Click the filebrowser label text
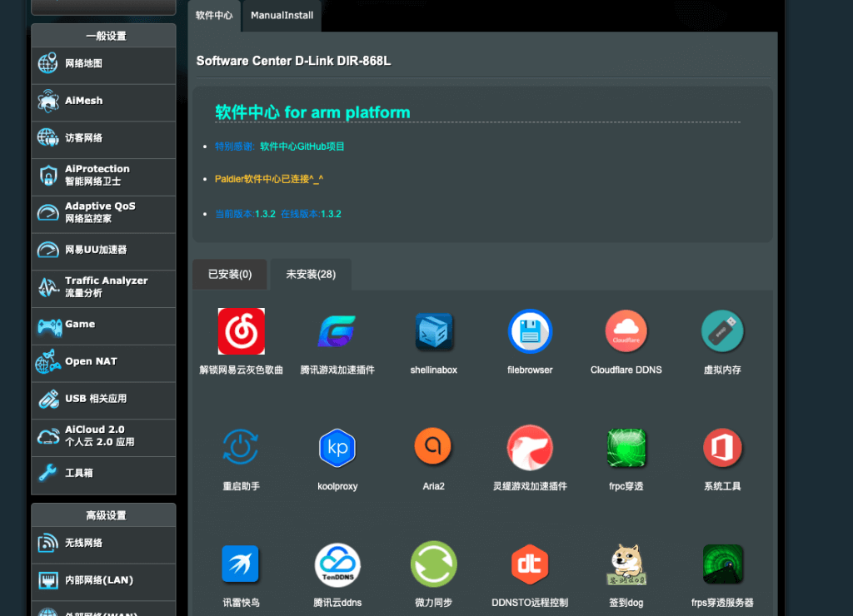Screen dimensions: 853x616 [530, 370]
